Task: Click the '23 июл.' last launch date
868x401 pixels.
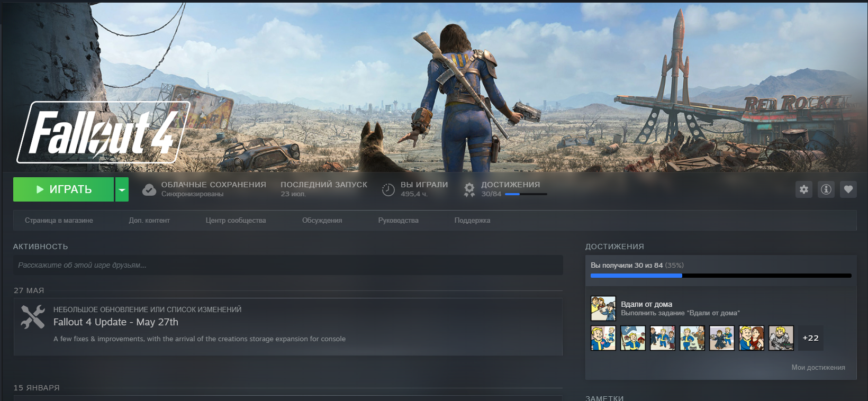Action: [293, 194]
